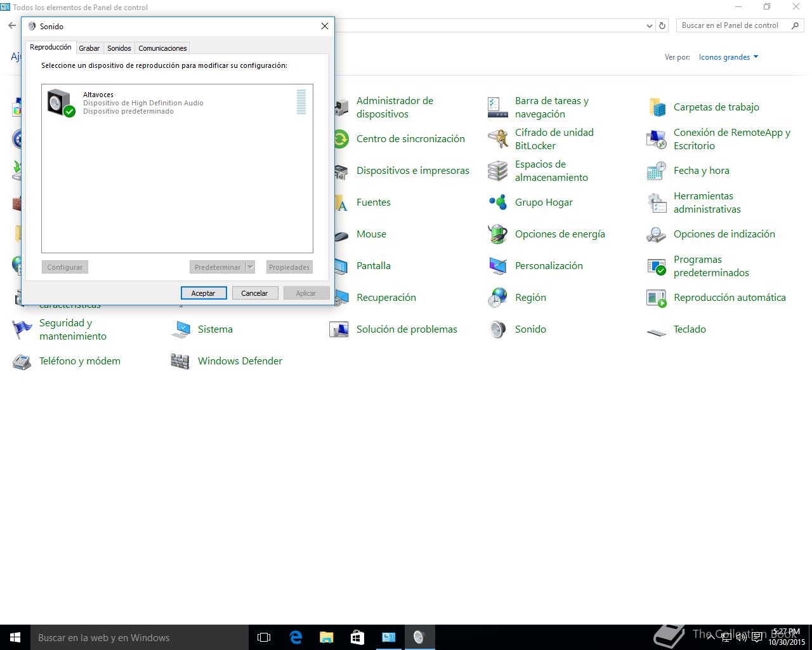Open the Pantalla link
Image resolution: width=812 pixels, height=650 pixels.
(x=374, y=266)
